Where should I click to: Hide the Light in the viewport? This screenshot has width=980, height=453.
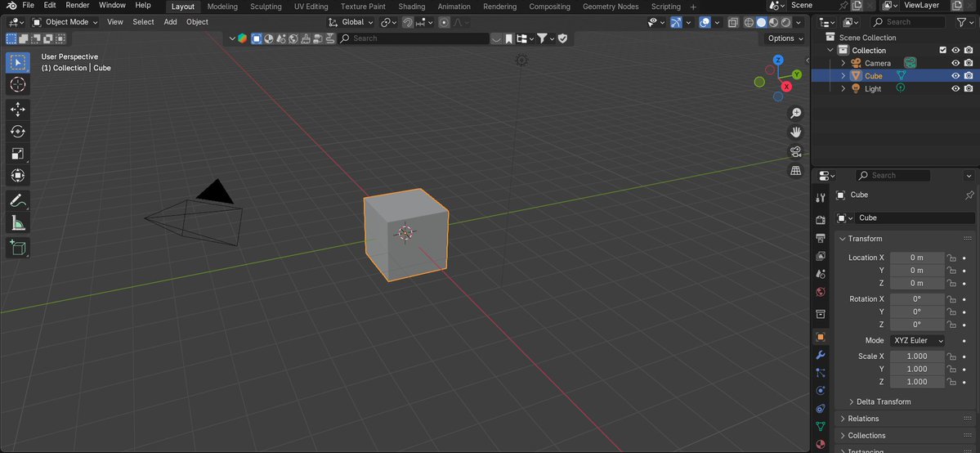point(955,89)
